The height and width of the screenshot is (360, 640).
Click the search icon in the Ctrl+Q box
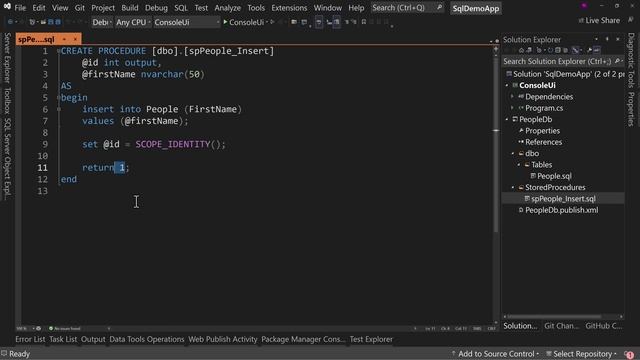(439, 7)
